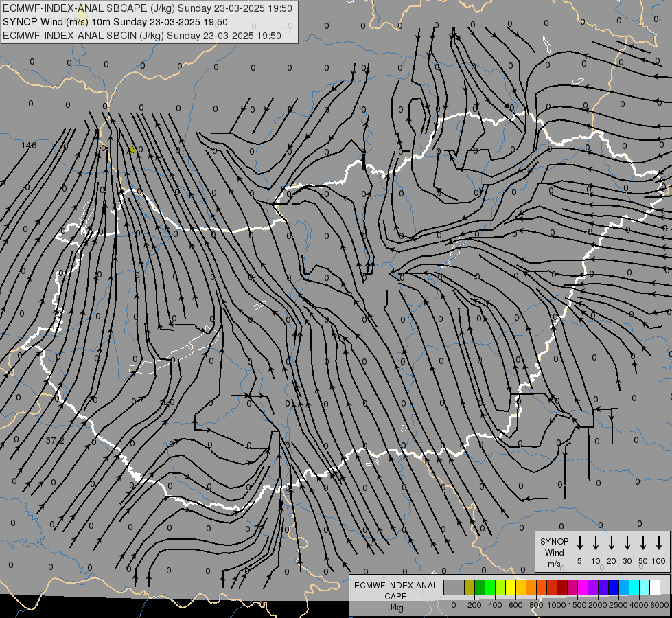Click the 400 tick label on the CAPE scale
This screenshot has height=618, width=672.
pos(495,605)
